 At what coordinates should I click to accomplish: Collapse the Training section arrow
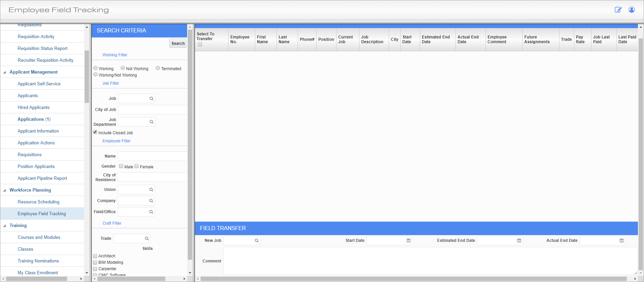coord(5,226)
